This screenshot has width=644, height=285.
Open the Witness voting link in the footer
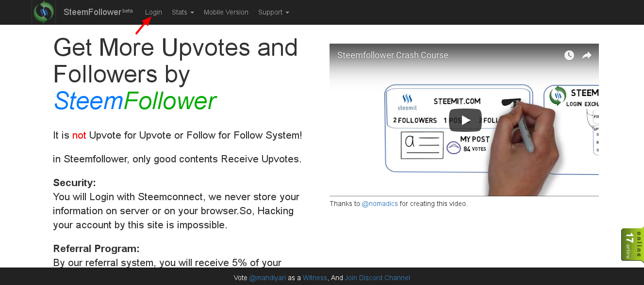[315, 277]
